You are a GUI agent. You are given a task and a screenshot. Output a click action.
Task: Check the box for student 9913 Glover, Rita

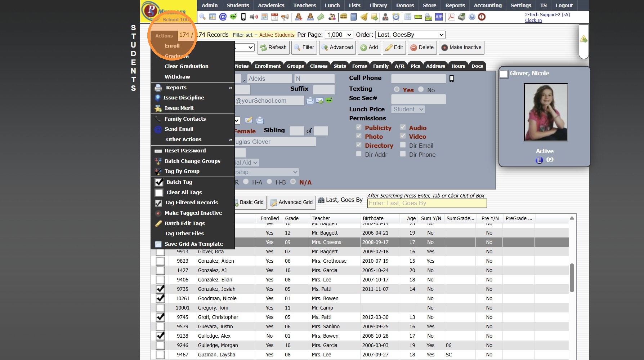[x=160, y=252]
